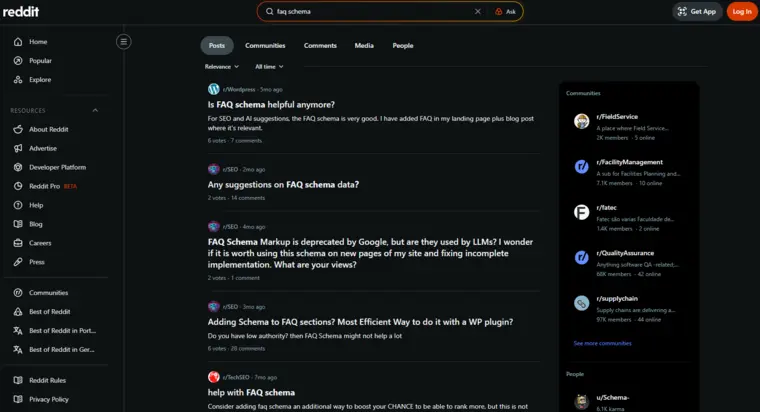This screenshot has height=412, width=760.
Task: Collapse the sidebar with the hamburger icon
Action: click(124, 42)
